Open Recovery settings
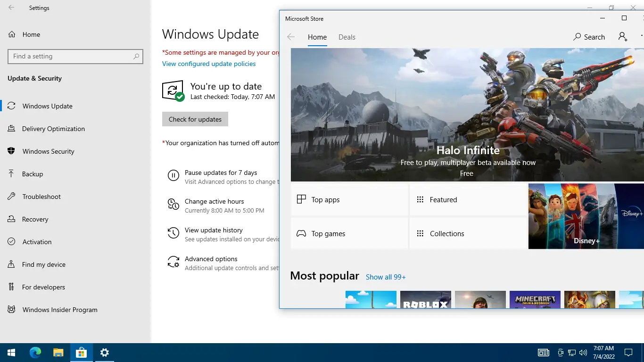Screen dimensions: 644x362 (75, 219)
